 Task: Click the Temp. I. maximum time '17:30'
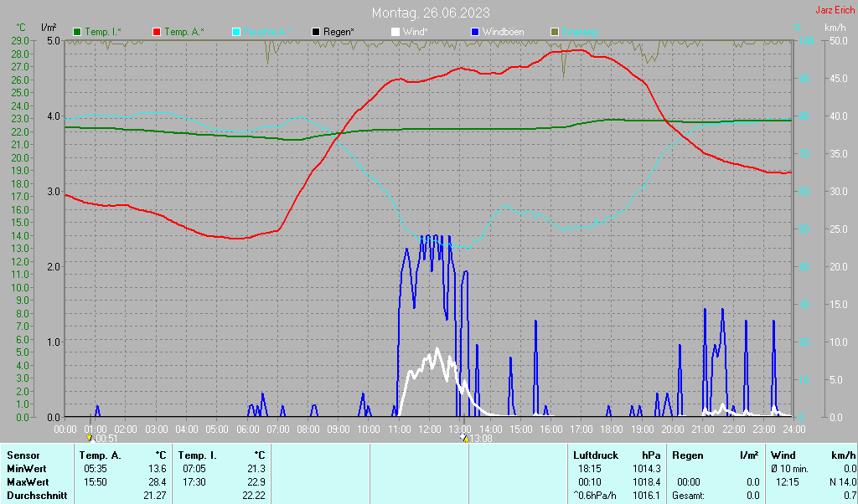[194, 483]
